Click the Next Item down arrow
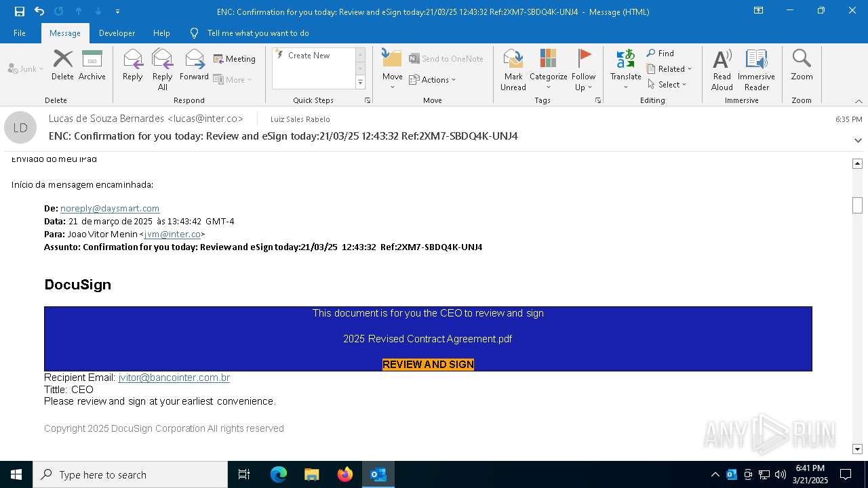The height and width of the screenshot is (488, 868). click(98, 12)
